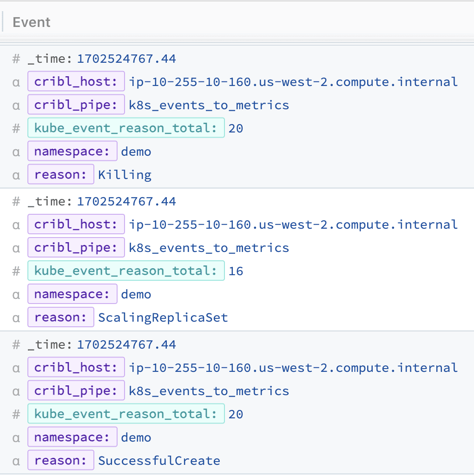The width and height of the screenshot is (474, 476).
Task: Click the Killing reason value
Action: tap(125, 175)
